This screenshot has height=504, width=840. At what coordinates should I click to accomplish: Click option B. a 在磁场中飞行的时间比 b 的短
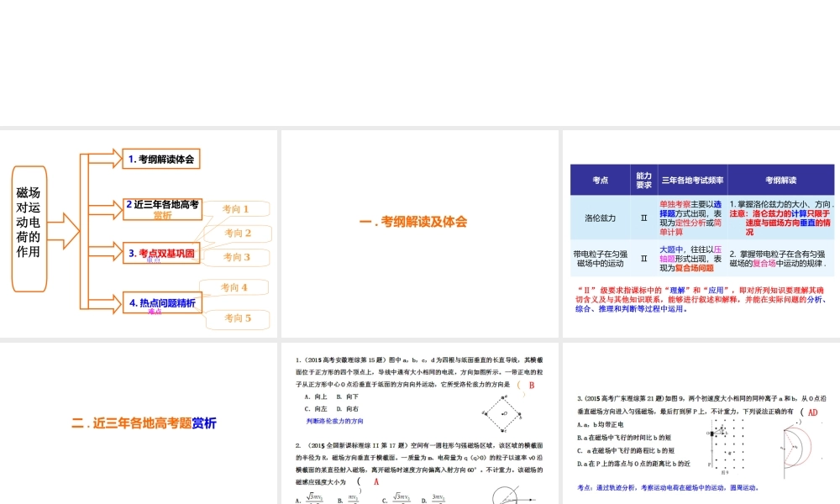pyautogui.click(x=624, y=437)
